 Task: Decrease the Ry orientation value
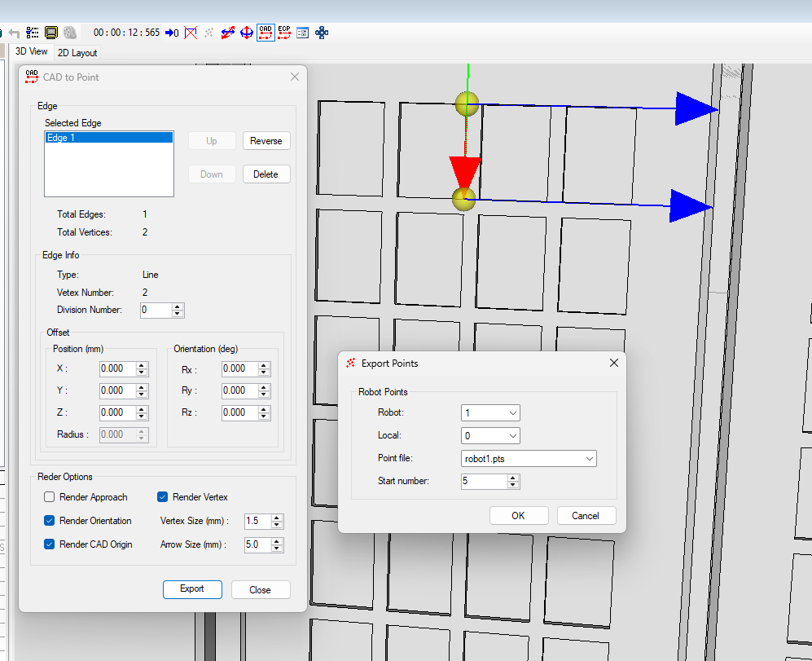coord(264,394)
